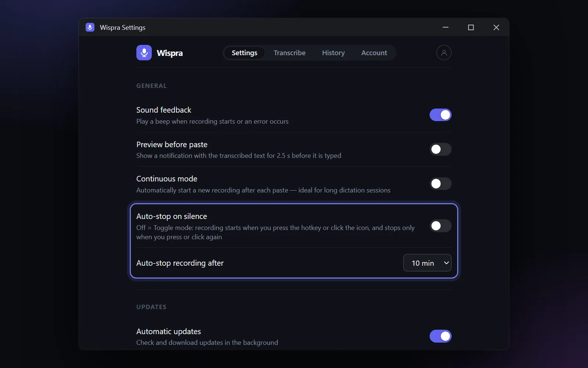Click the Automatic updates label
Image resolution: width=588 pixels, height=368 pixels.
[169, 332]
